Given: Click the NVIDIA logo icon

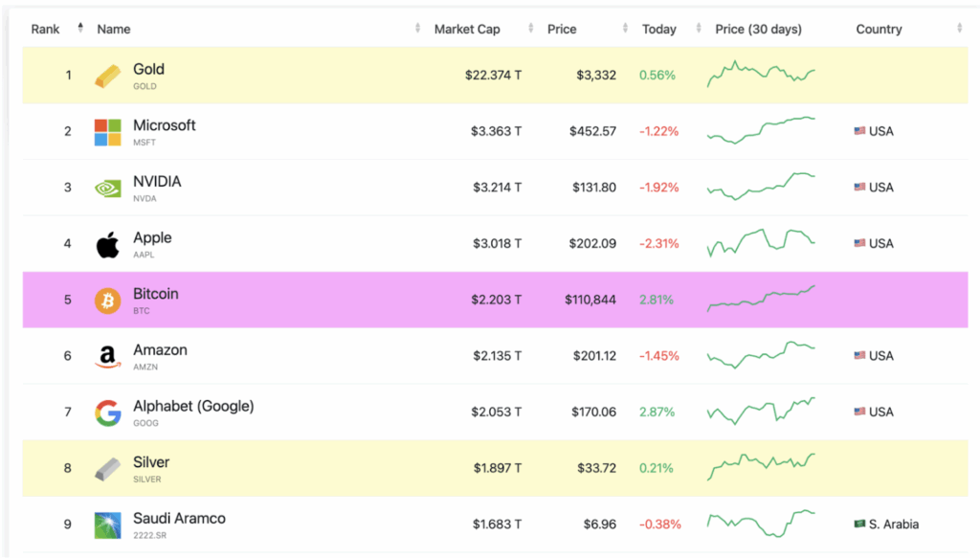Looking at the screenshot, I should (x=108, y=189).
